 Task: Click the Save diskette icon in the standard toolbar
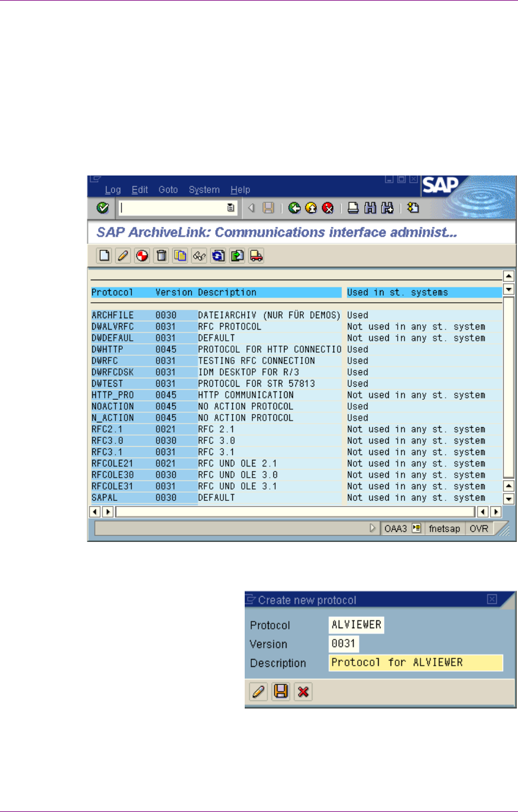tap(268, 208)
